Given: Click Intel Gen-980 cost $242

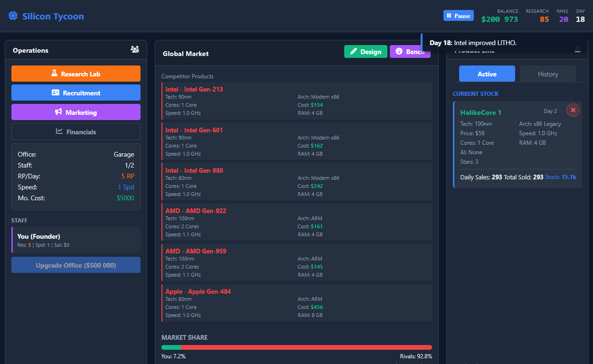Looking at the screenshot, I should 317,186.
